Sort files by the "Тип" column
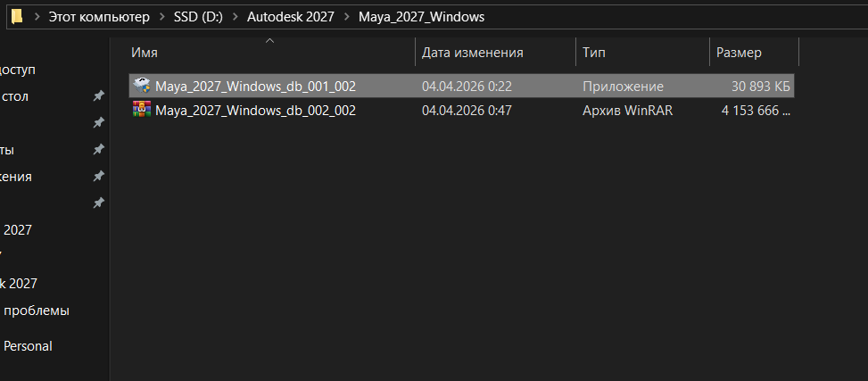The height and width of the screenshot is (381, 868). [x=642, y=53]
